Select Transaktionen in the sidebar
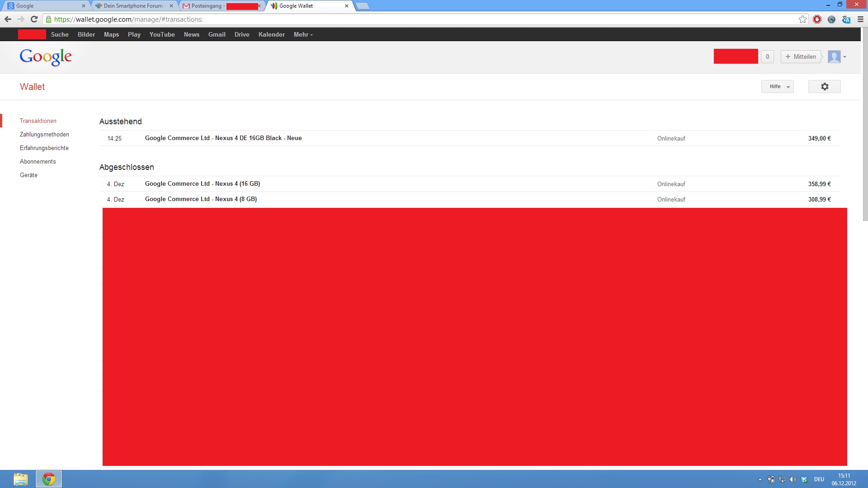The image size is (868, 488). coord(38,121)
